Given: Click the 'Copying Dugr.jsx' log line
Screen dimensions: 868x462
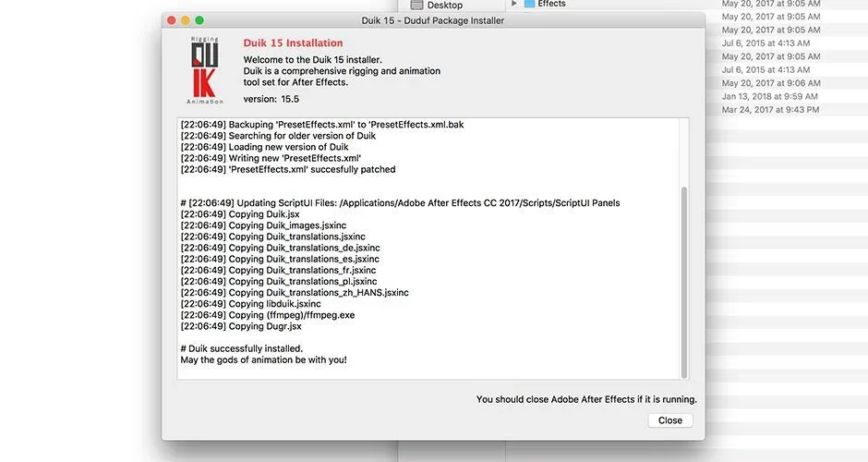Looking at the screenshot, I should (x=241, y=326).
